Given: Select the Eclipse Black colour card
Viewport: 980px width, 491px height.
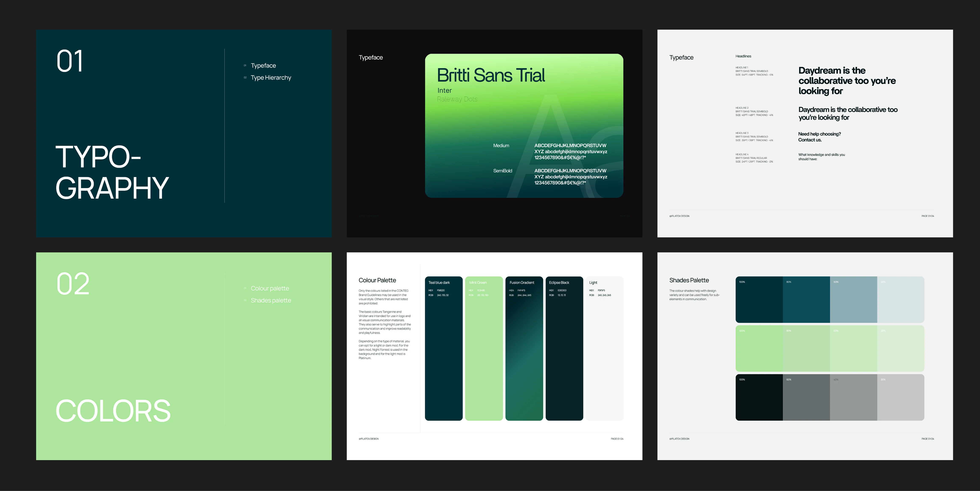Looking at the screenshot, I should click(x=564, y=348).
